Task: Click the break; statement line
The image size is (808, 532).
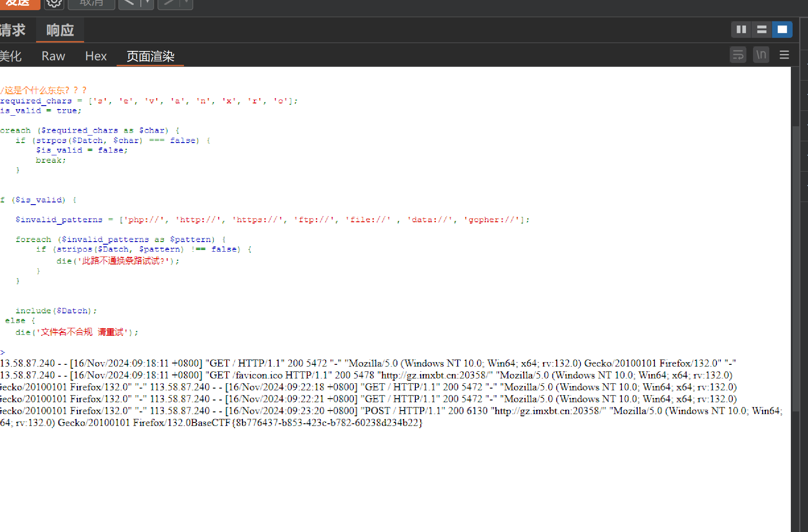Action: pos(51,160)
